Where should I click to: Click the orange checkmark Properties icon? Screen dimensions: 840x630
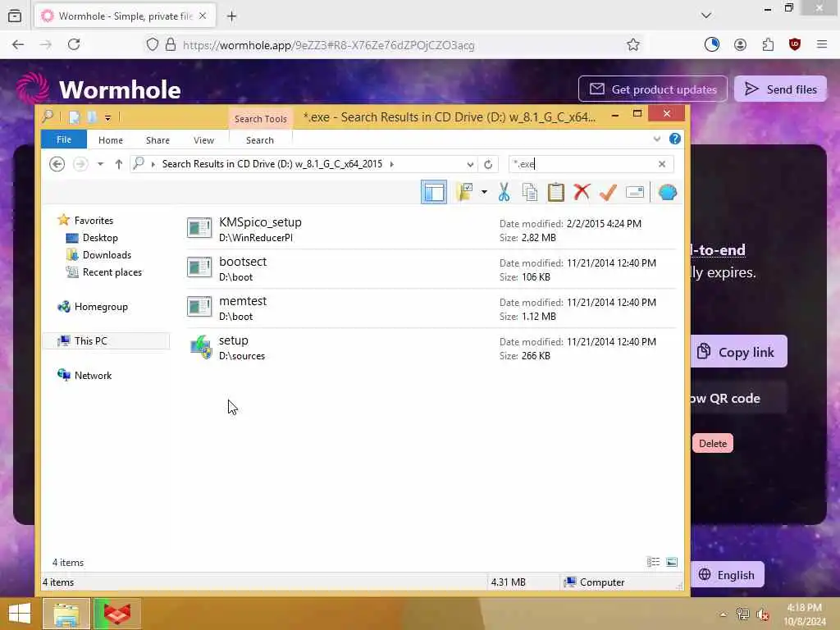click(608, 192)
